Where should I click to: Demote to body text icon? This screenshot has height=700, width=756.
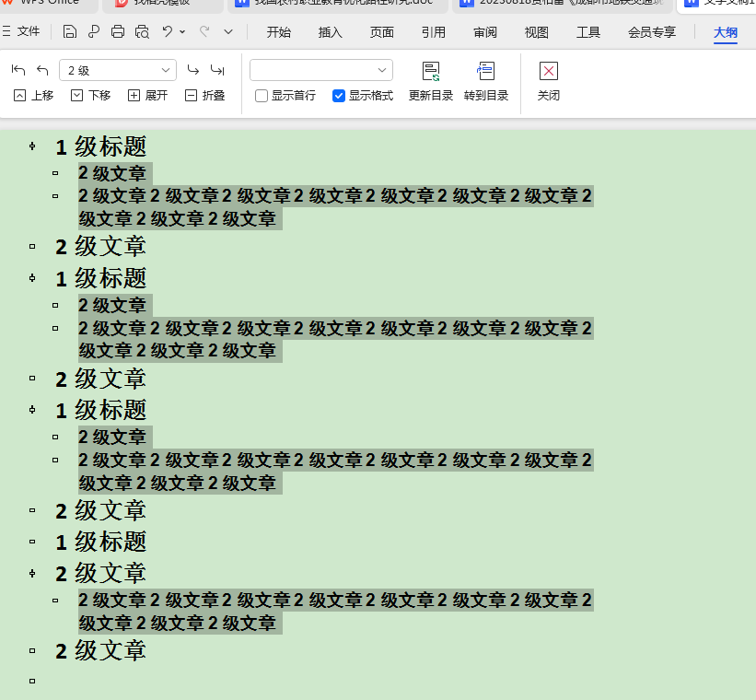coord(217,70)
